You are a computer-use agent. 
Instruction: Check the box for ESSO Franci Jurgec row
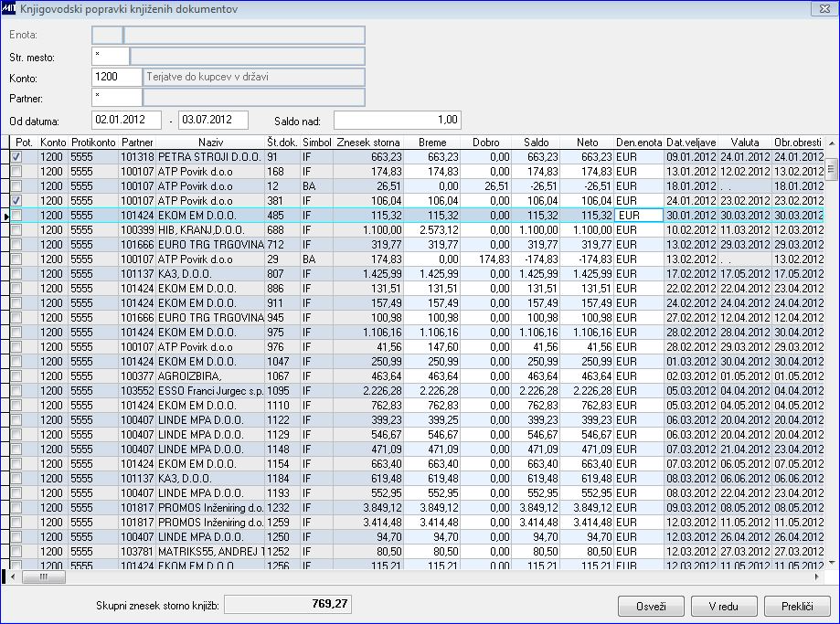18,389
